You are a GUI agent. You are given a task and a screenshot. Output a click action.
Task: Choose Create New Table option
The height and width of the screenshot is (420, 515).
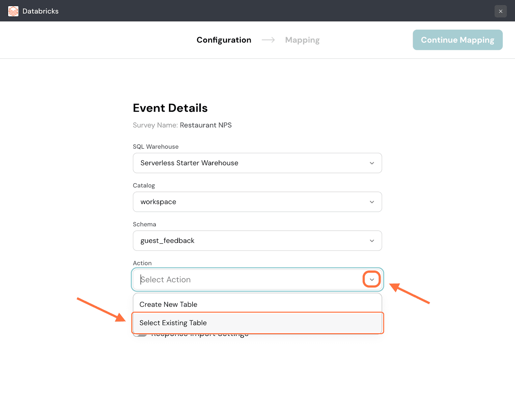coord(168,304)
